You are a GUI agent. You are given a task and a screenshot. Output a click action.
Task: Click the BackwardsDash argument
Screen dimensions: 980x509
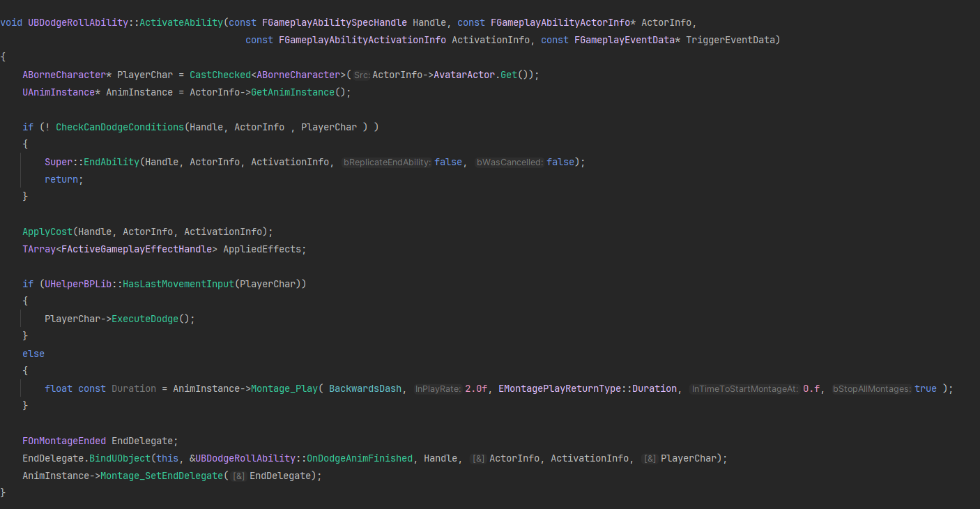(365, 388)
